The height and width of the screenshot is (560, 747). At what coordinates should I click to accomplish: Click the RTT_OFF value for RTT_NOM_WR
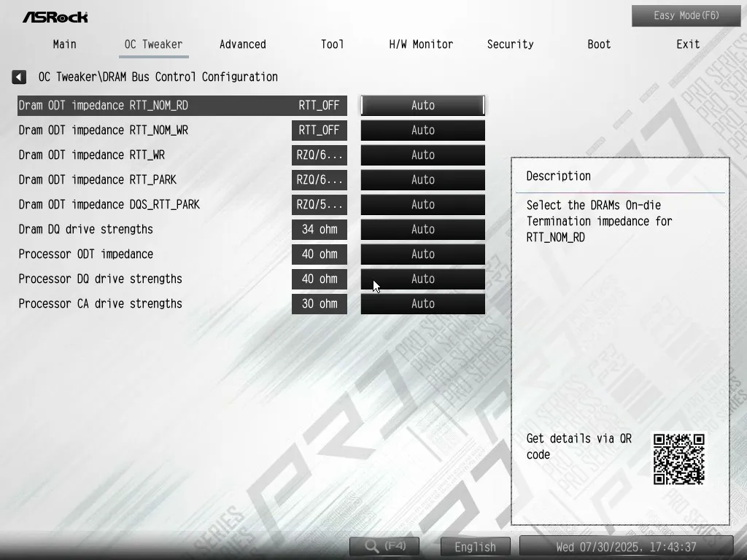click(x=320, y=130)
